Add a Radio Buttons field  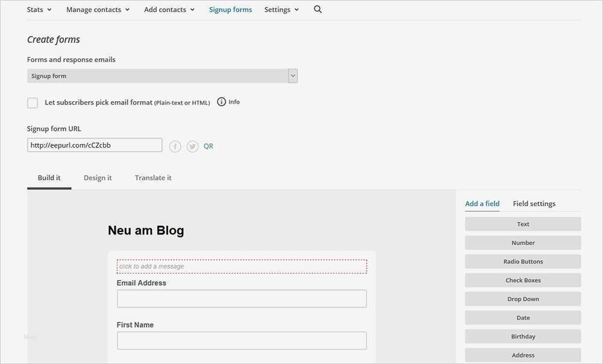[523, 262]
